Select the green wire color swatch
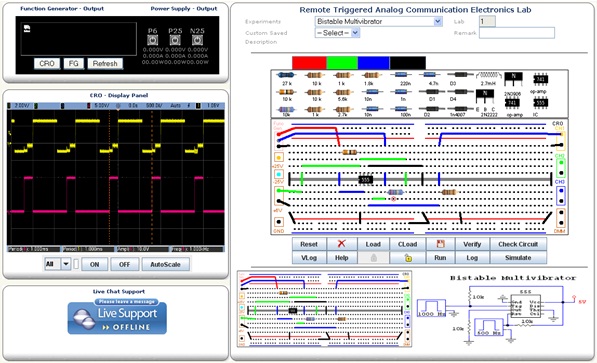 pyautogui.click(x=342, y=63)
